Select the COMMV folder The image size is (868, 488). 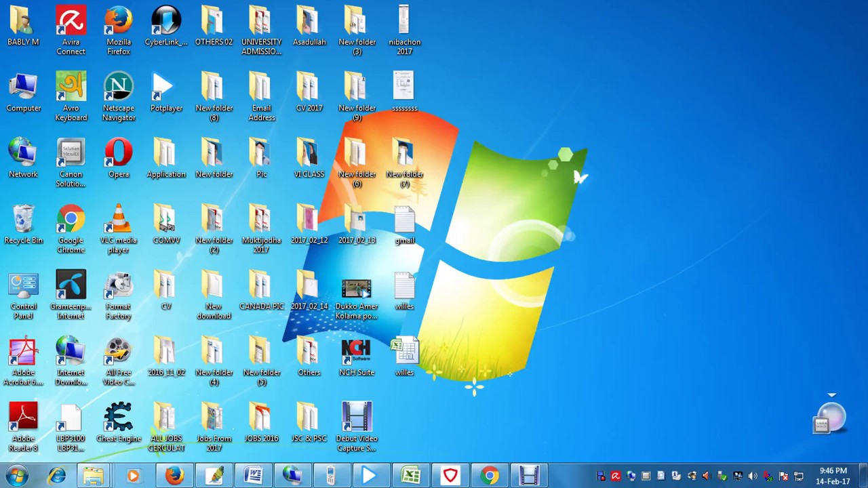click(x=166, y=225)
